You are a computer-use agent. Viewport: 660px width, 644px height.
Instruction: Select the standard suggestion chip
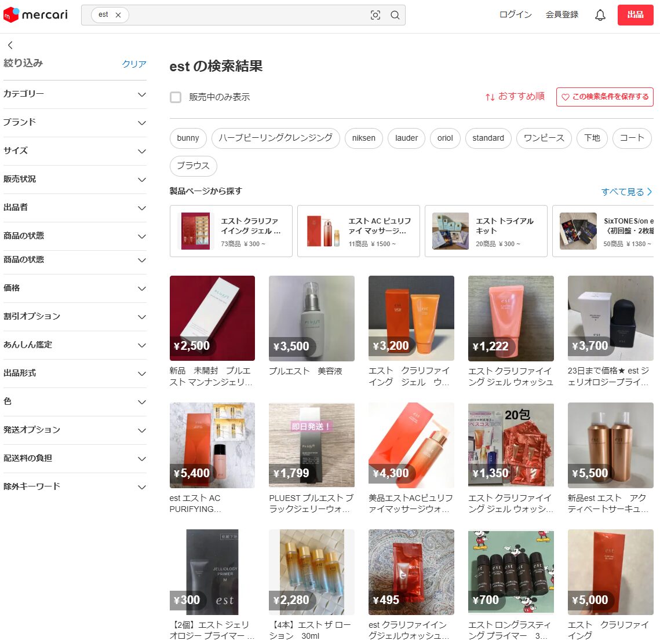(488, 138)
